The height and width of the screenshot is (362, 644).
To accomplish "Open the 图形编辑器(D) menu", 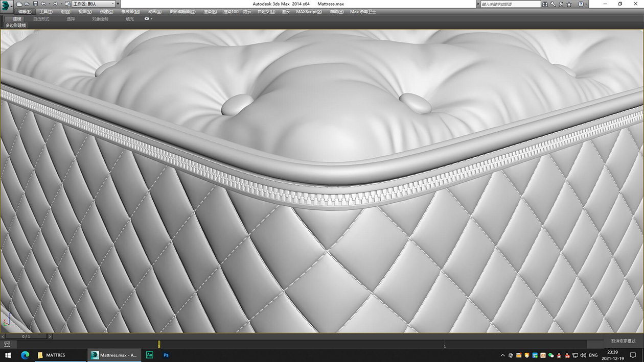I will click(x=182, y=12).
